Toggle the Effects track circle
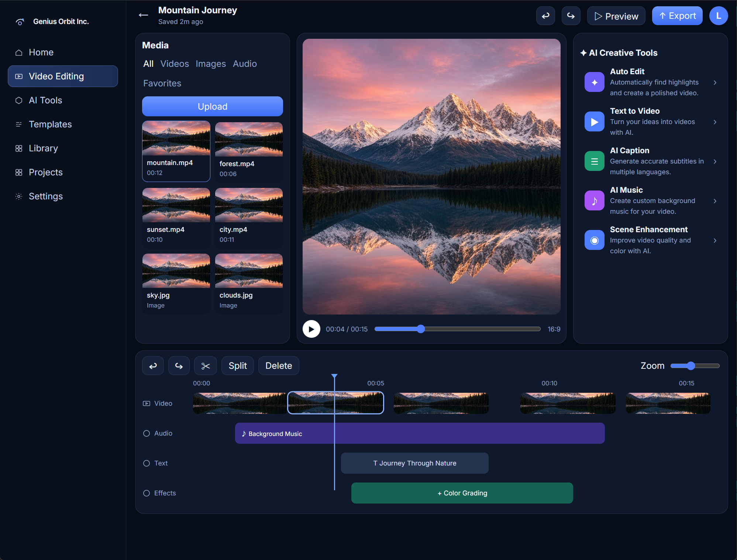 point(147,493)
